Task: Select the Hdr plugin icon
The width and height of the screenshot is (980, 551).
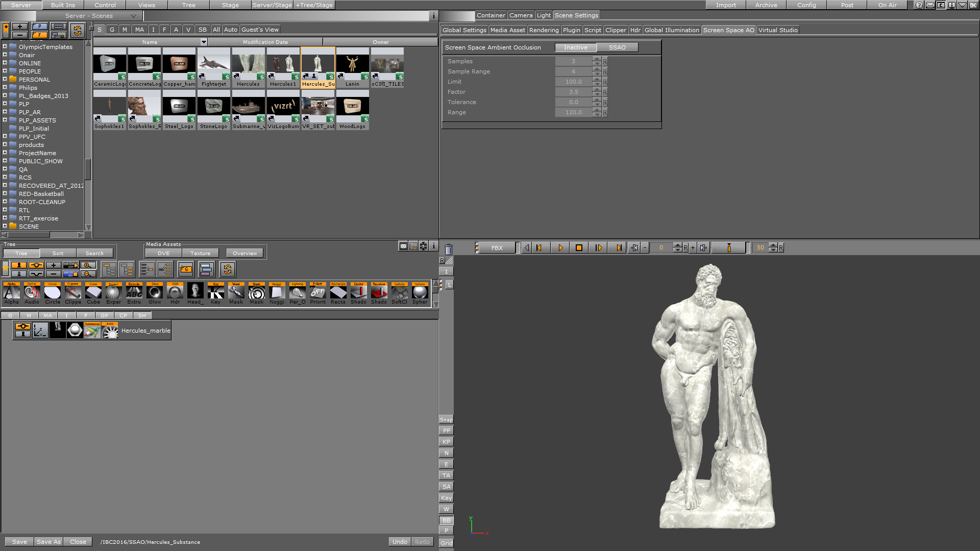Action: (x=175, y=293)
